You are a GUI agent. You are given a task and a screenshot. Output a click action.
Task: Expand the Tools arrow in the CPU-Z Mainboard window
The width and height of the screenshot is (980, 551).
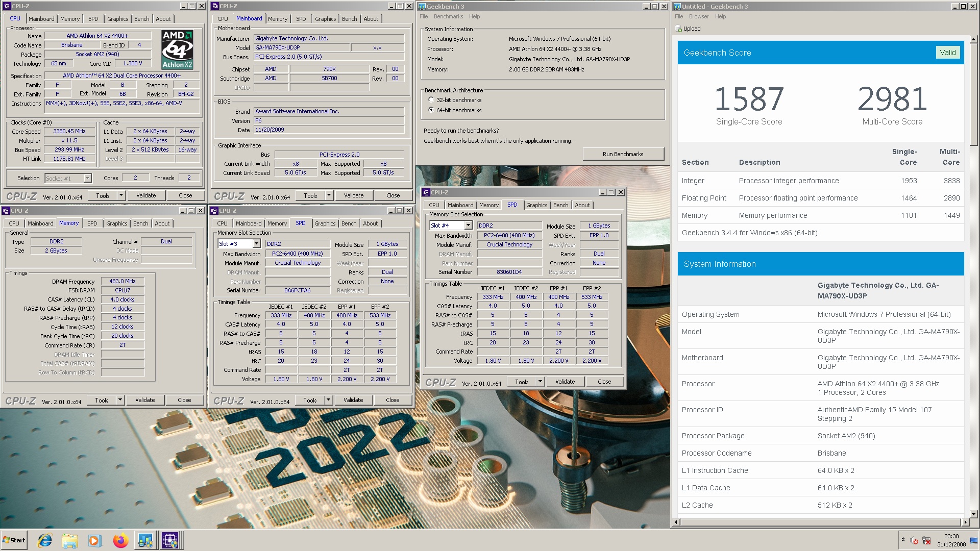pos(329,195)
